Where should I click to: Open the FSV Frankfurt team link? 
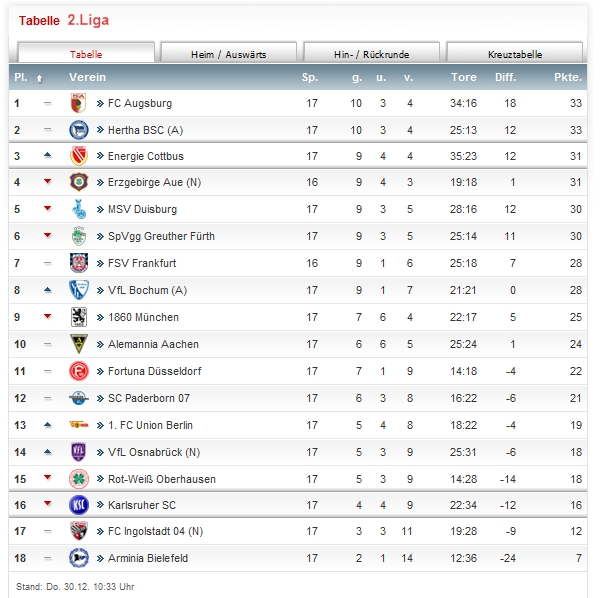click(x=142, y=263)
